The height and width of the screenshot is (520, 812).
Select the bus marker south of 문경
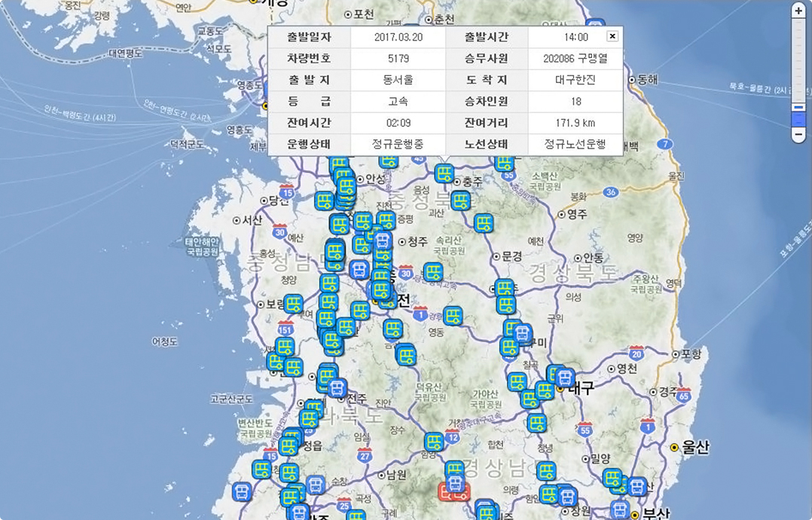click(x=504, y=289)
